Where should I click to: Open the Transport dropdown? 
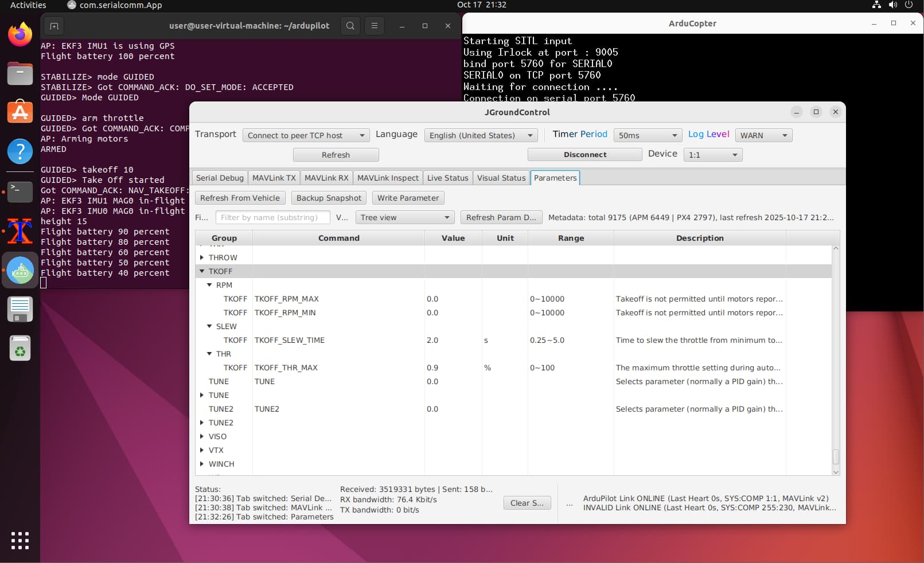[x=306, y=135]
